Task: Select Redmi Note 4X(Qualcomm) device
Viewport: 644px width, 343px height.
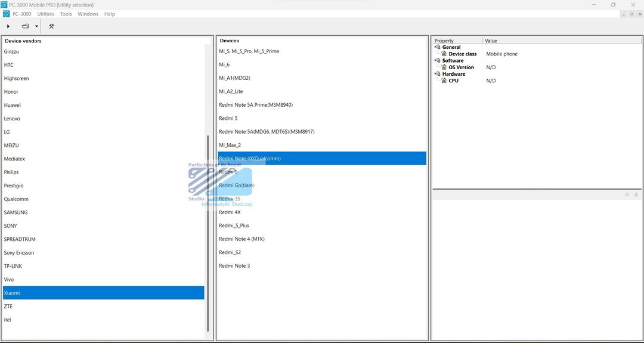Action: (322, 159)
